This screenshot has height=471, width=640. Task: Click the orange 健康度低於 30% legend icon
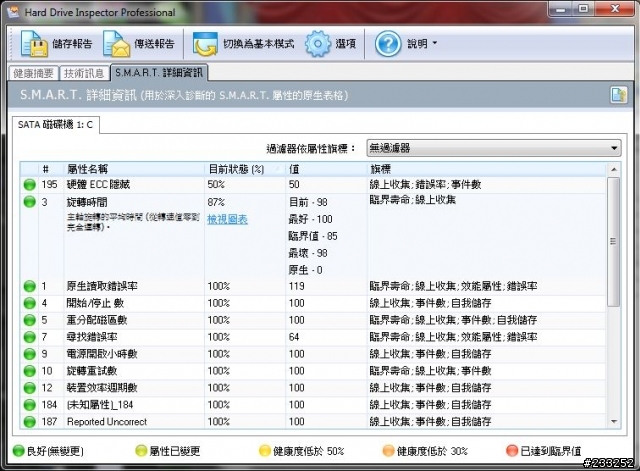pos(389,451)
